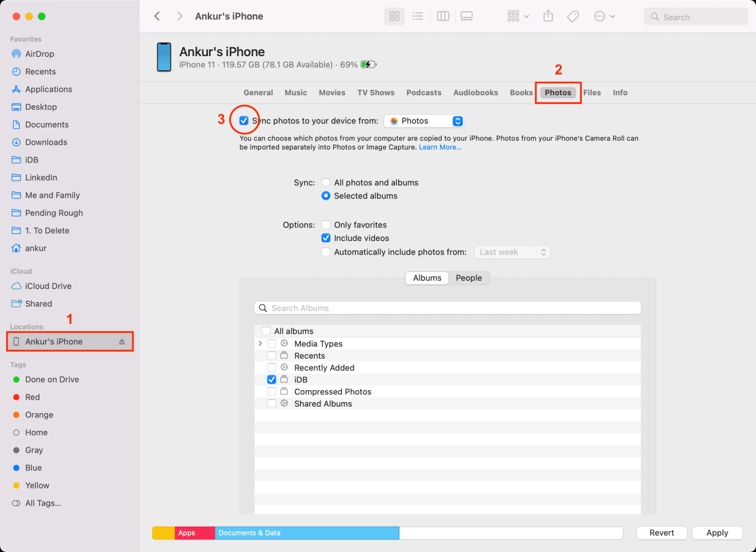Open AirDrop from sidebar

point(40,54)
